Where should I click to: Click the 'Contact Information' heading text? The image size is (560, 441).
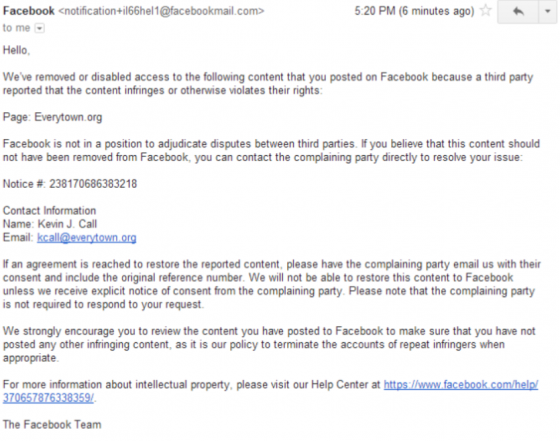(50, 211)
